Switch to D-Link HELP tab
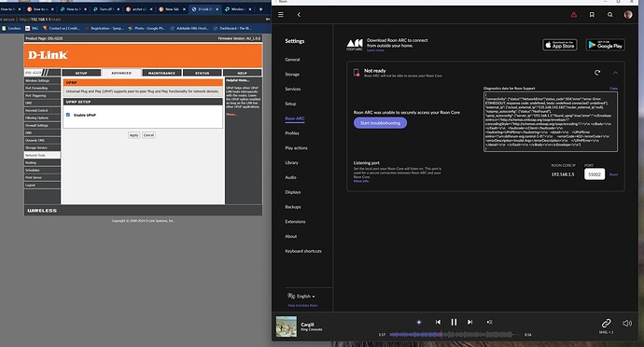Image resolution: width=644 pixels, height=347 pixels. tap(243, 73)
